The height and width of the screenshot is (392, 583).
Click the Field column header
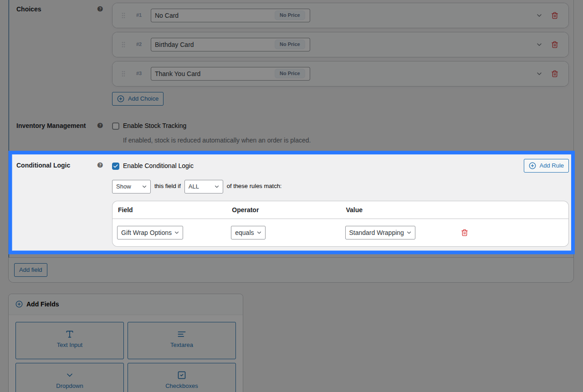pyautogui.click(x=125, y=210)
